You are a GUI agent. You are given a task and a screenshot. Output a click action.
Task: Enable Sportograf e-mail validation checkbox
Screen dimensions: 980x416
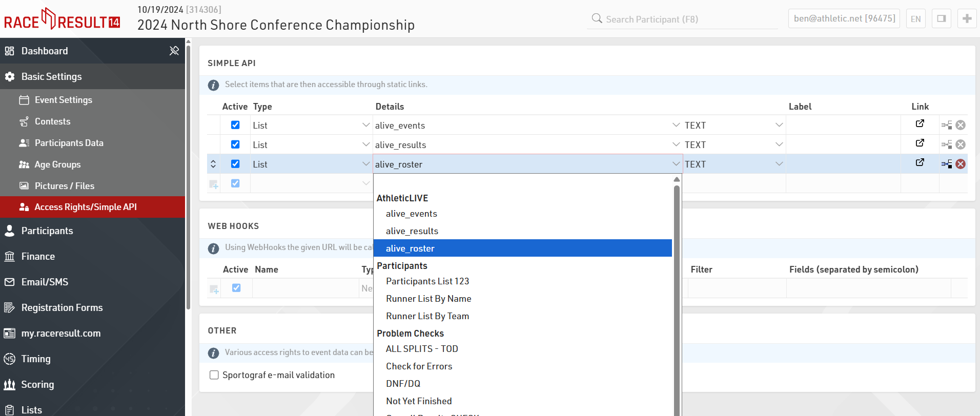(214, 375)
